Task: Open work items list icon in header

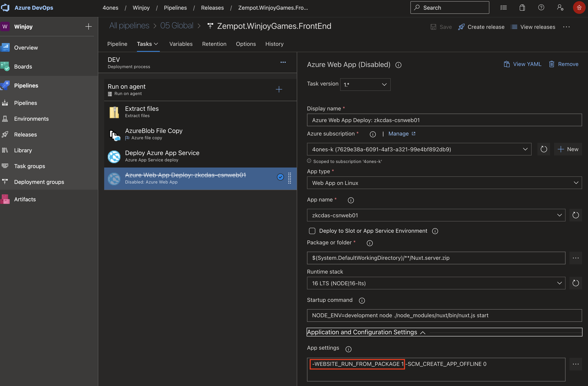Action: pyautogui.click(x=504, y=8)
